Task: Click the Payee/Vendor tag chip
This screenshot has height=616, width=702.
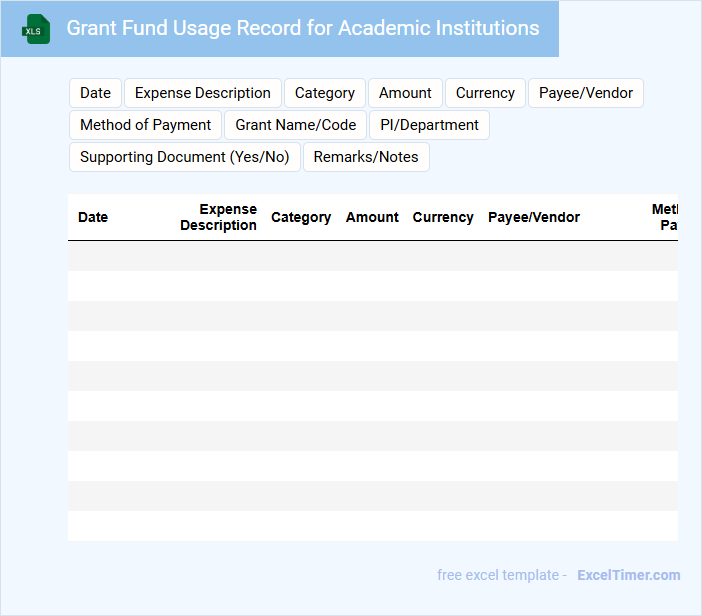Action: (586, 93)
